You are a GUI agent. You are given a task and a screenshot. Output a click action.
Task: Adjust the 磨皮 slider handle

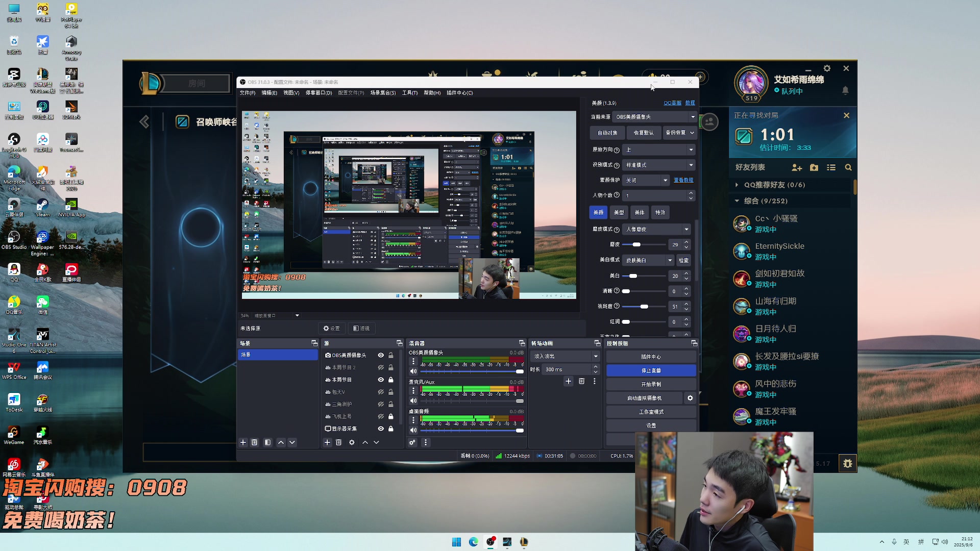click(x=636, y=245)
